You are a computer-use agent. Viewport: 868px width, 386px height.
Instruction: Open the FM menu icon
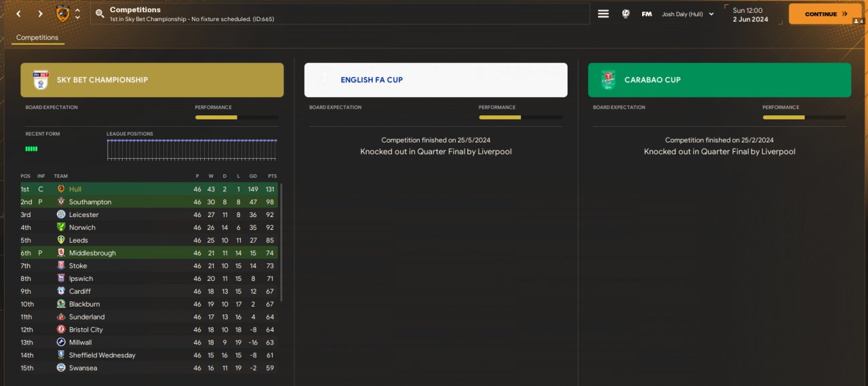647,14
